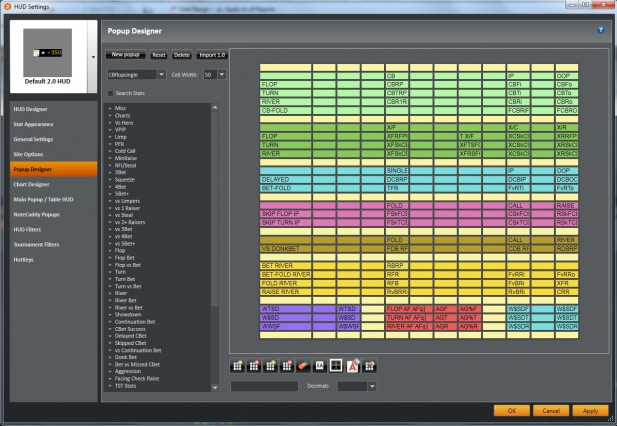Click the HUD Settings app icon in the title bar
Viewport: 617px width, 426px height.
(x=7, y=6)
